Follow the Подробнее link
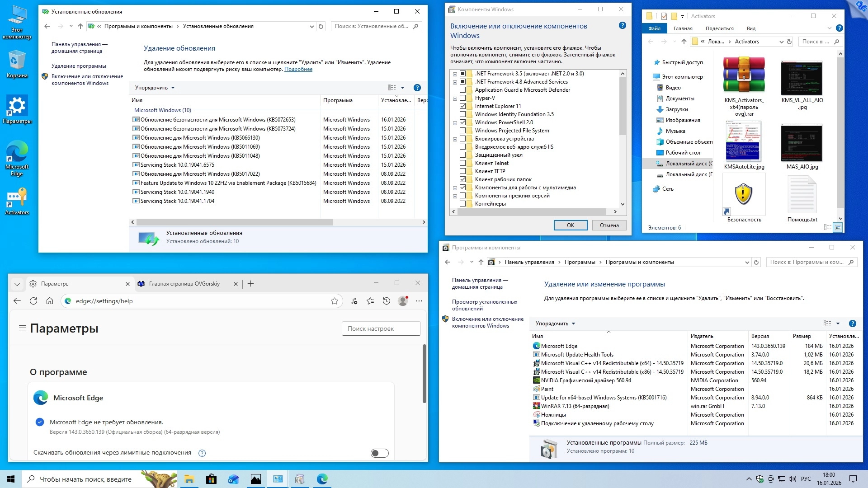This screenshot has width=868, height=488. tap(298, 69)
